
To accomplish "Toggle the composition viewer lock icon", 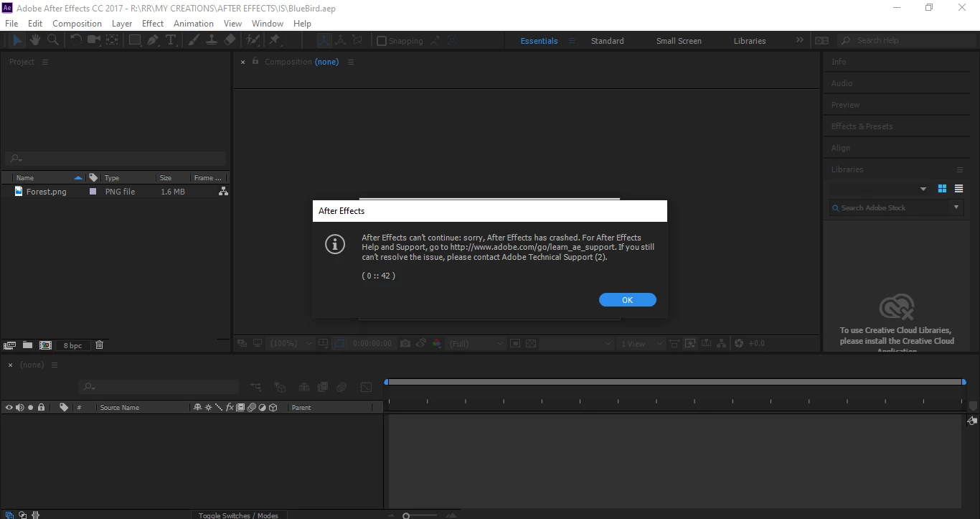I will (255, 62).
